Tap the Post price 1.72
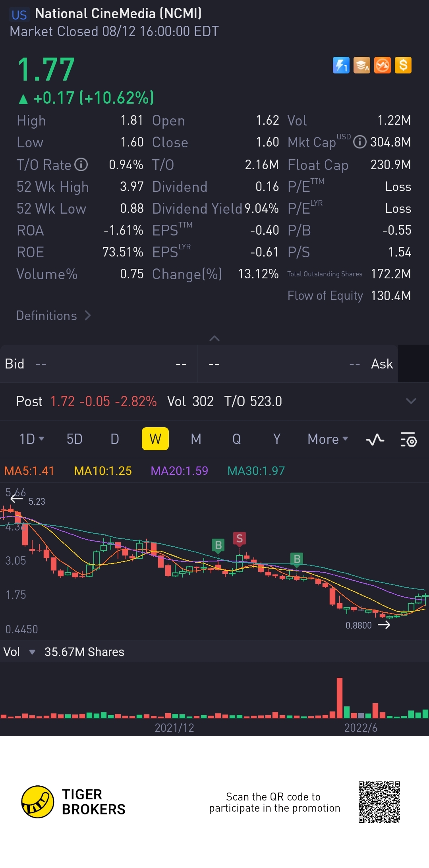 pos(62,401)
